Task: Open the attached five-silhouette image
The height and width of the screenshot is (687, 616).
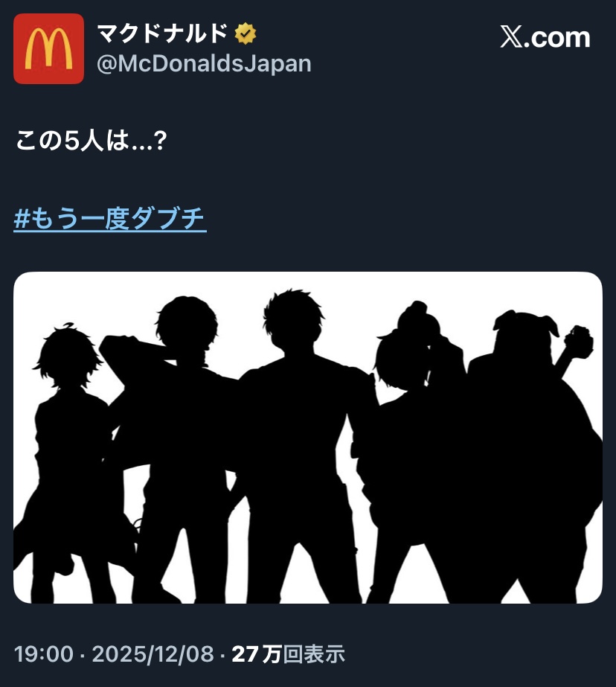Action: coord(308,437)
